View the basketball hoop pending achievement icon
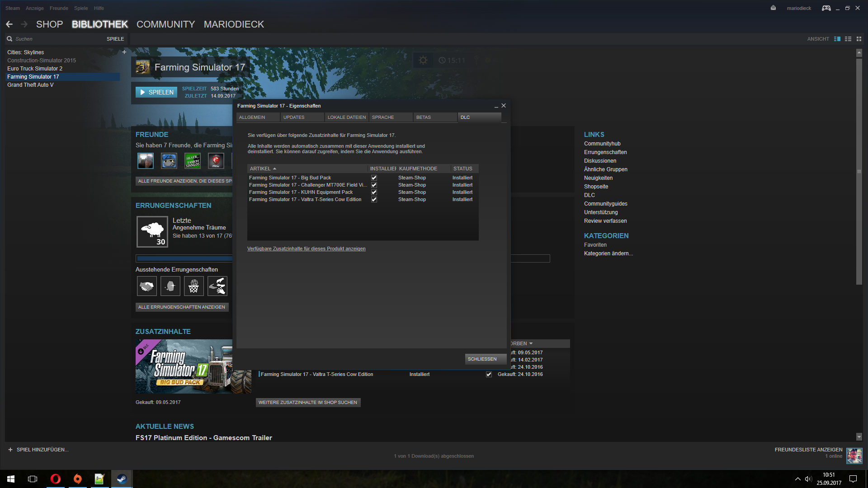The height and width of the screenshot is (488, 868). tap(194, 286)
